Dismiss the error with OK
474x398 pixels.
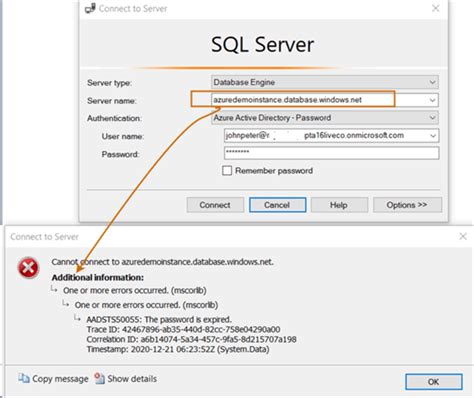pos(434,382)
